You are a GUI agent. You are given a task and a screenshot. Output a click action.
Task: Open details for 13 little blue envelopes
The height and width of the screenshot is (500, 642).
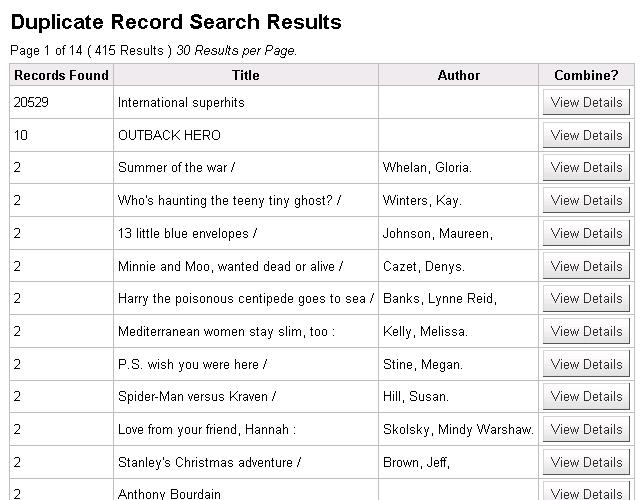[x=586, y=233]
